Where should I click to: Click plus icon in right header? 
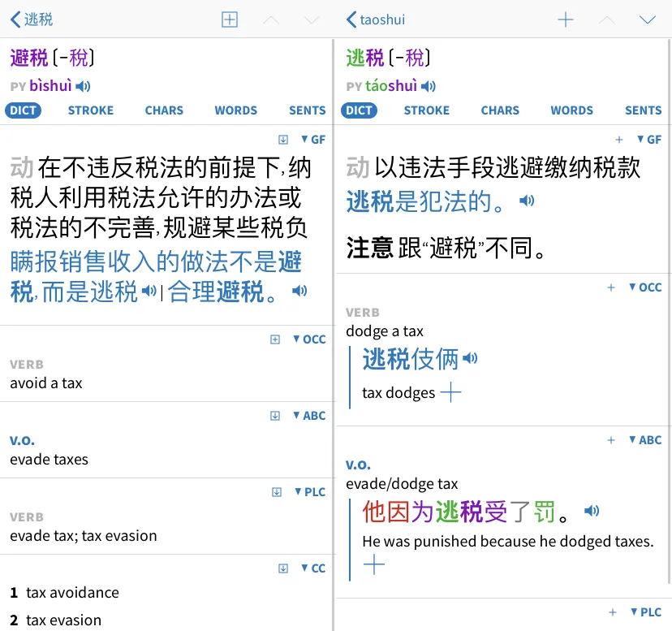click(x=566, y=20)
